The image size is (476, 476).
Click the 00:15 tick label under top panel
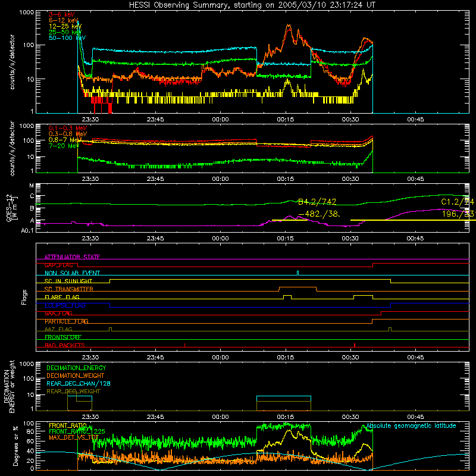click(x=286, y=120)
